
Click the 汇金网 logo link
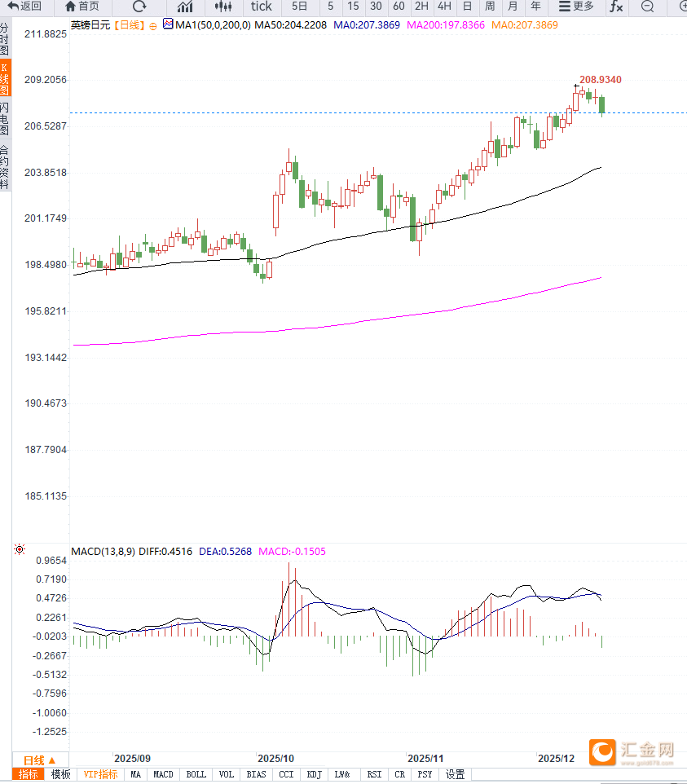tap(634, 750)
